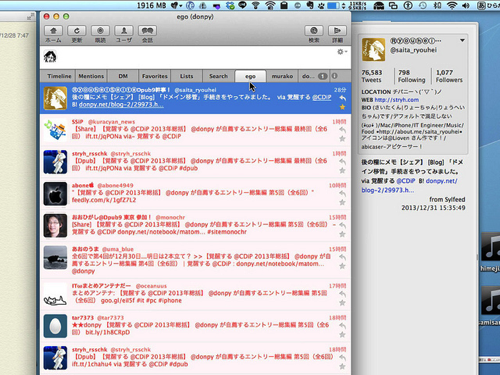Click the 既読 (Mark as read) toolbar icon
Screen dimensions: 500x375
point(100,31)
